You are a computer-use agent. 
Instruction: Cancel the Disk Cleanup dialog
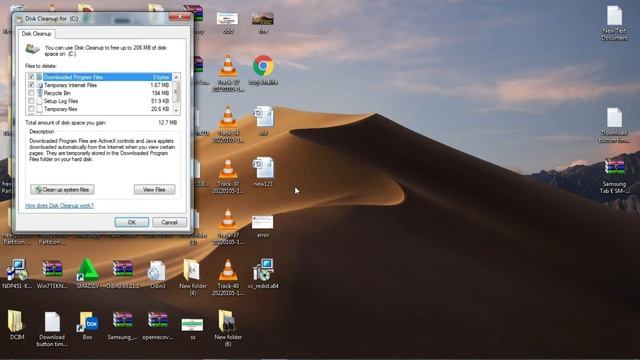pos(169,222)
